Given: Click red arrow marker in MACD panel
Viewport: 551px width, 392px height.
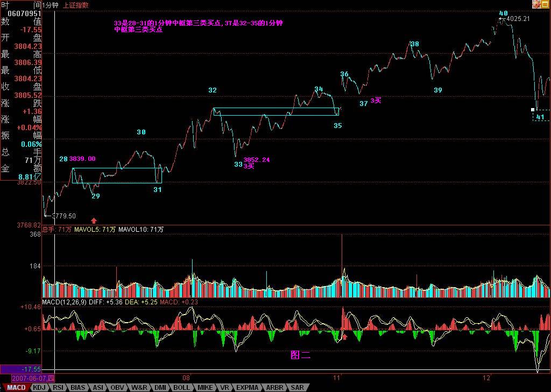Looking at the screenshot, I should [x=345, y=337].
